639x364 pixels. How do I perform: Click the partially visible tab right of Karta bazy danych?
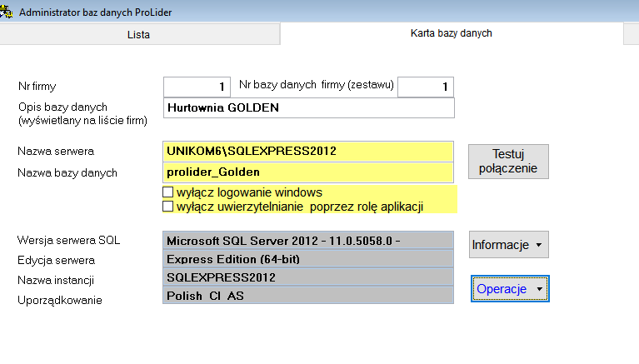[632, 34]
